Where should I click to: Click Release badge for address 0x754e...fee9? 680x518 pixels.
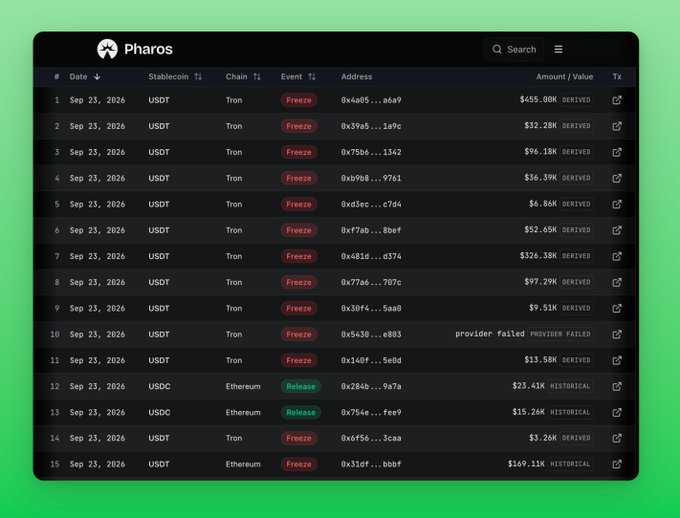pos(301,413)
